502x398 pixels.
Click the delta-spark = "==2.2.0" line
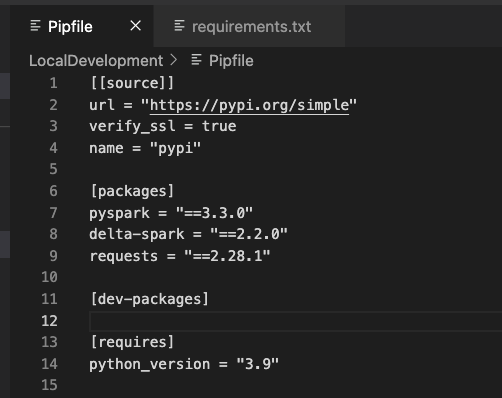pyautogui.click(x=188, y=234)
